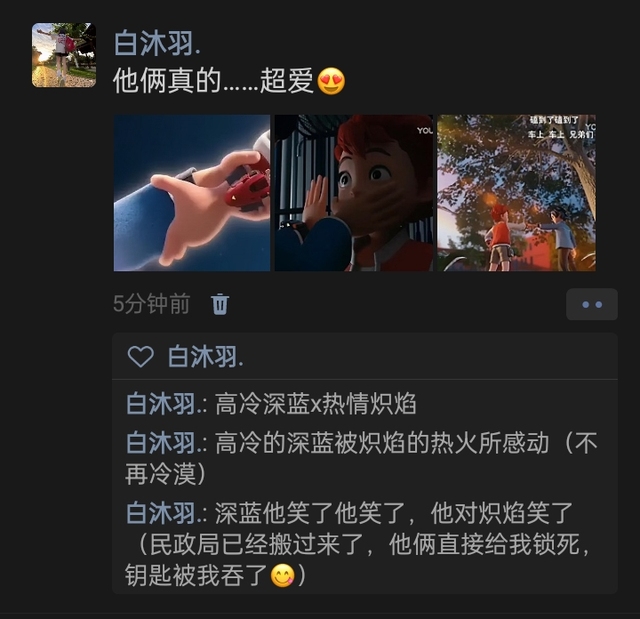Select the comment text 高冷的深蓝被炽焰的热火所感动
640x619 pixels.
[x=382, y=443]
